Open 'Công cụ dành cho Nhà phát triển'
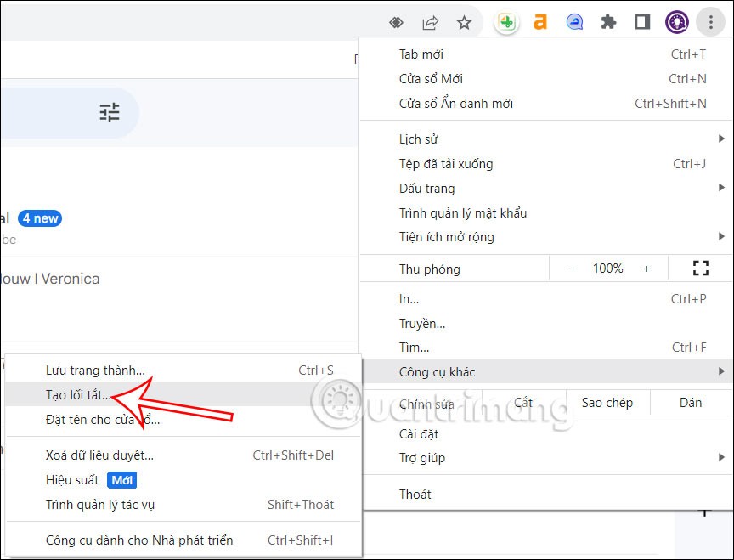734x560 pixels. 183,540
